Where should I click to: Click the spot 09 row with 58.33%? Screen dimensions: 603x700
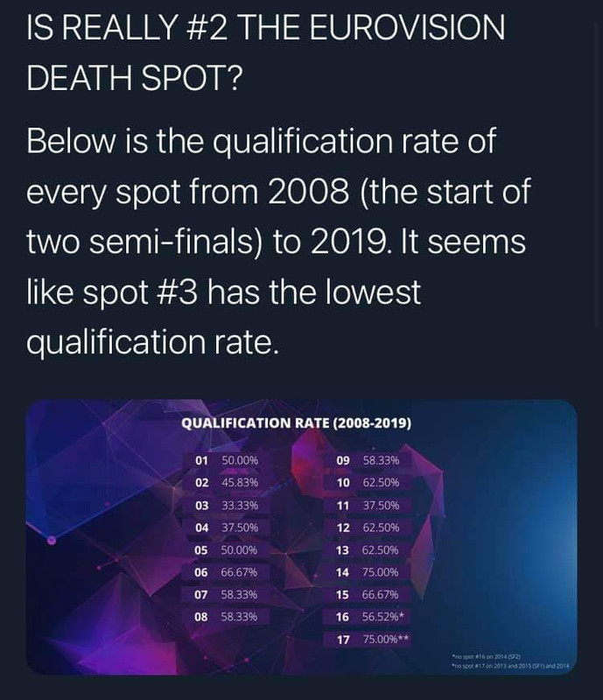click(x=368, y=460)
